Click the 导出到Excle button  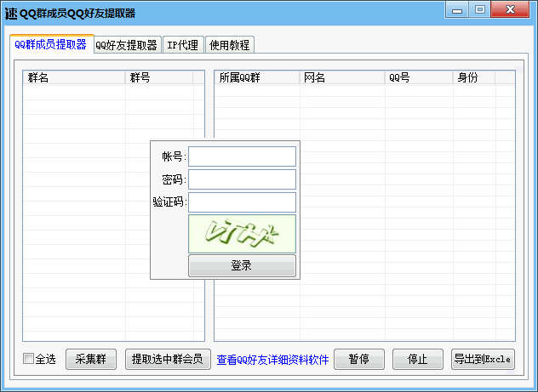[x=483, y=359]
